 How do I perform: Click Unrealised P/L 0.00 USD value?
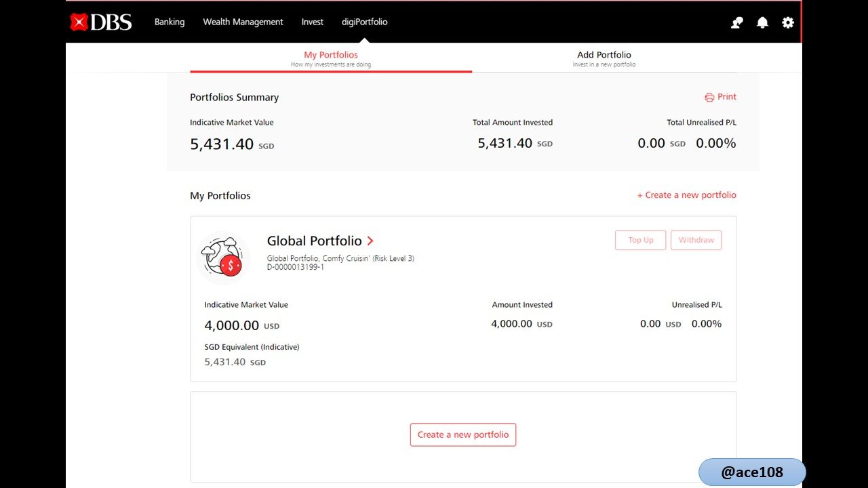[x=660, y=324]
